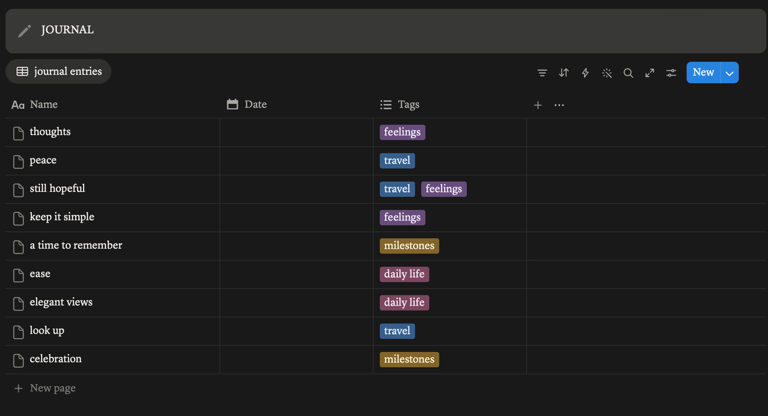Open the still hopeful entry
768x416 pixels.
pyautogui.click(x=57, y=189)
